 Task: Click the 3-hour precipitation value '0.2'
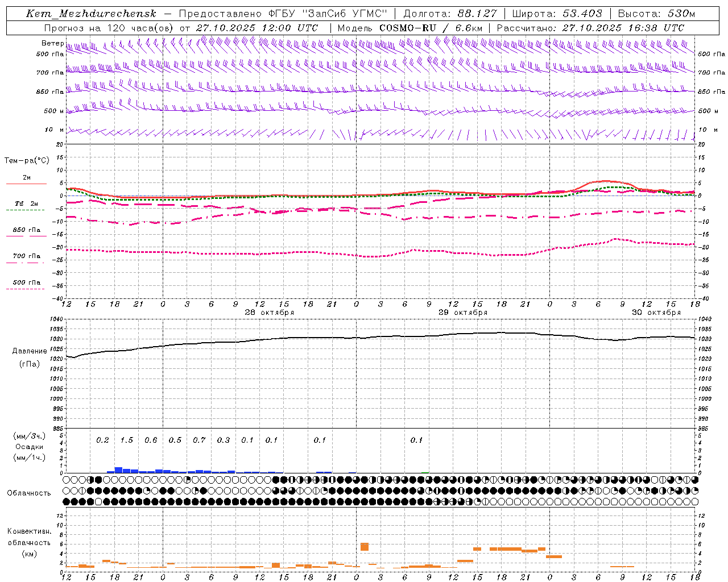pos(102,440)
